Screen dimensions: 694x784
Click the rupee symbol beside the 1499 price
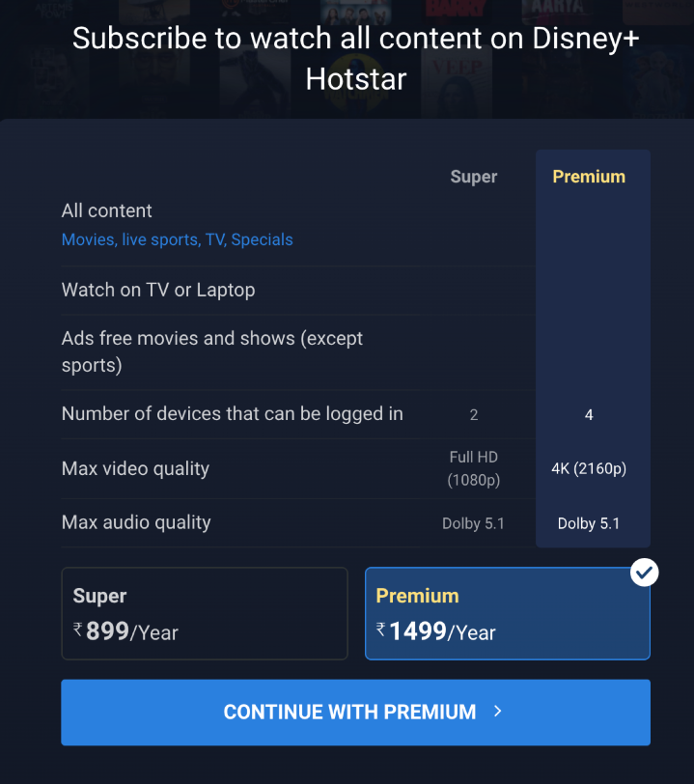point(381,629)
